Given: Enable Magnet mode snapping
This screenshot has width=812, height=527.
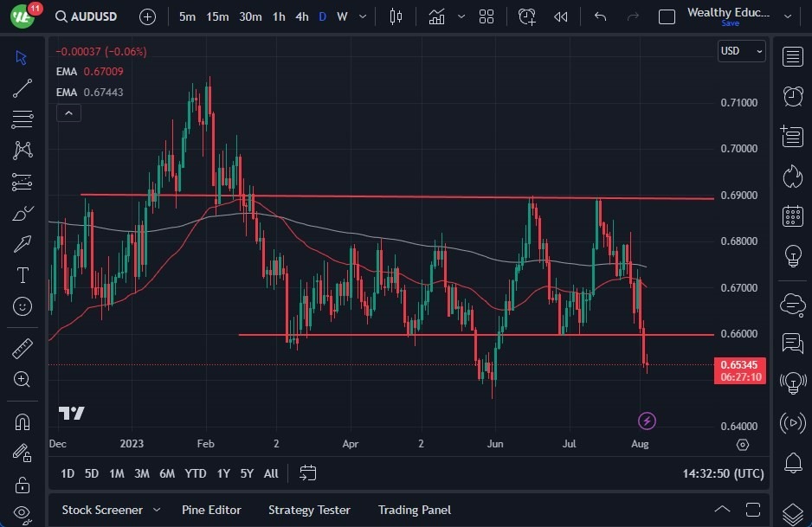Looking at the screenshot, I should pyautogui.click(x=22, y=421).
